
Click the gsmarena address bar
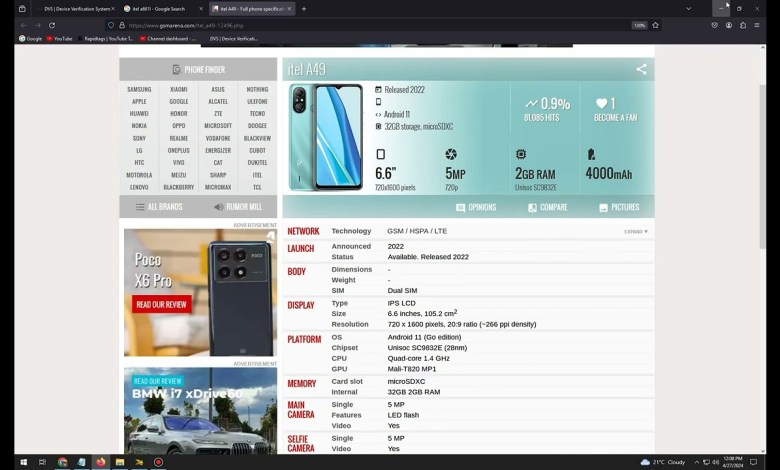pyautogui.click(x=370, y=25)
